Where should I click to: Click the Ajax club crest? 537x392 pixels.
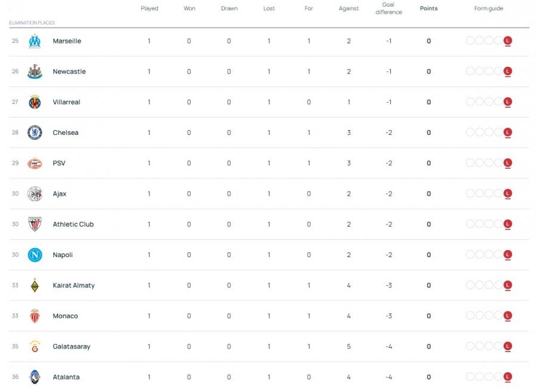[x=35, y=194]
